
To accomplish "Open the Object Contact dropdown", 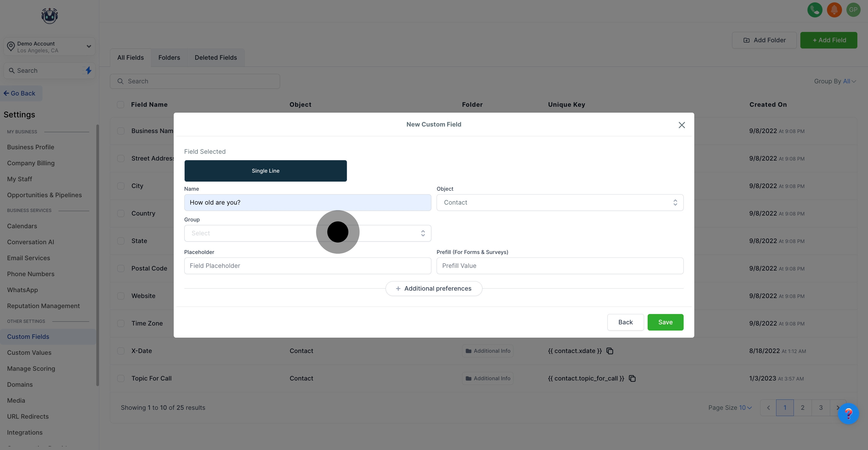I will pos(560,203).
